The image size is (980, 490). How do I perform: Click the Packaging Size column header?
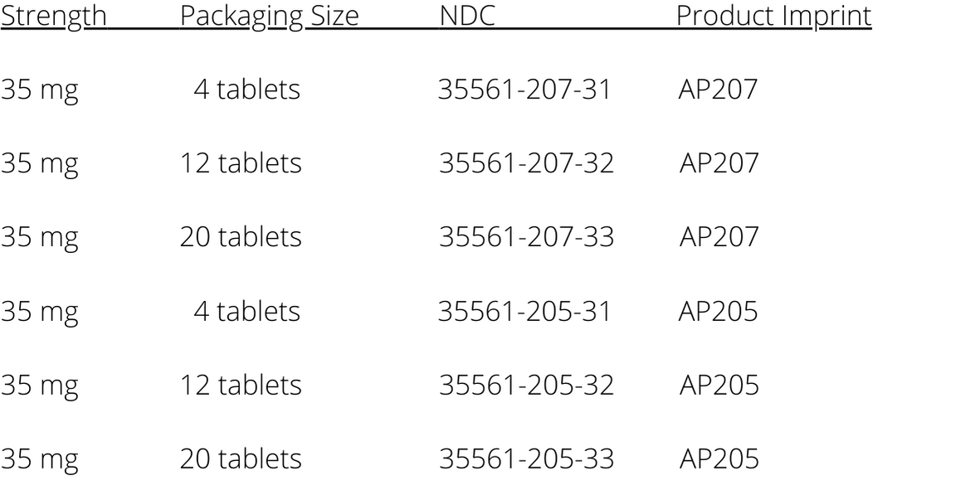click(270, 17)
